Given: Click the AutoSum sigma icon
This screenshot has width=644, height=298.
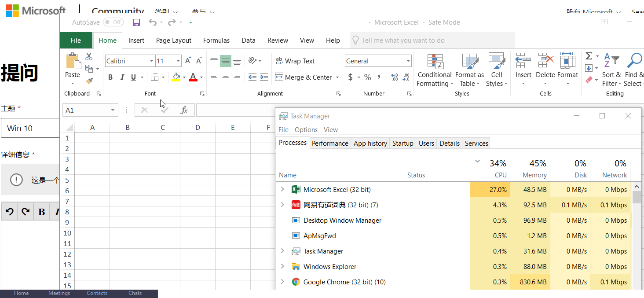Looking at the screenshot, I should pyautogui.click(x=589, y=56).
